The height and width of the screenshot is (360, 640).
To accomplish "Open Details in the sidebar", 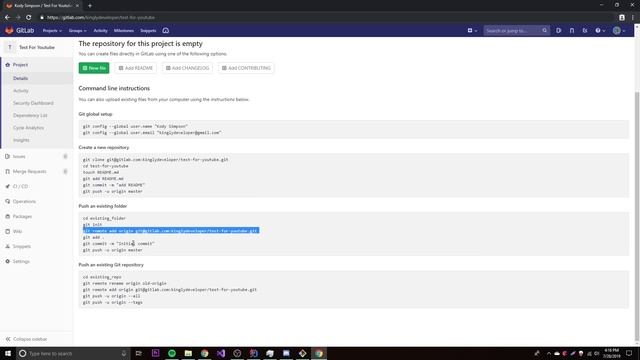I will click(x=20, y=78).
